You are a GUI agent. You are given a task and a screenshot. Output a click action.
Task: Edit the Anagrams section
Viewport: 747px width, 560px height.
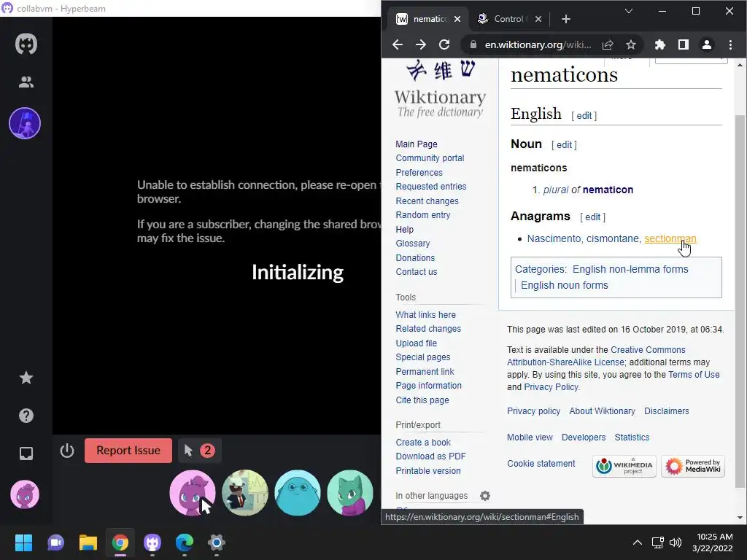[x=592, y=217]
